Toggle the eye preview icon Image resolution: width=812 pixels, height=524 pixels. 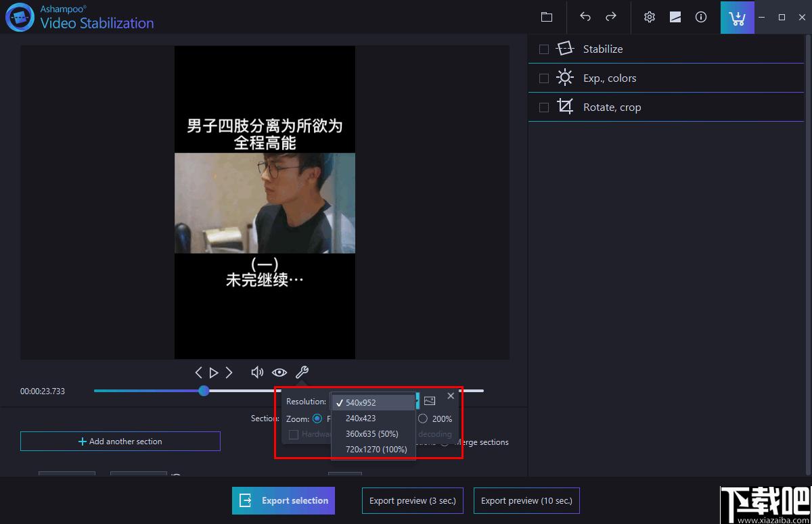click(279, 373)
